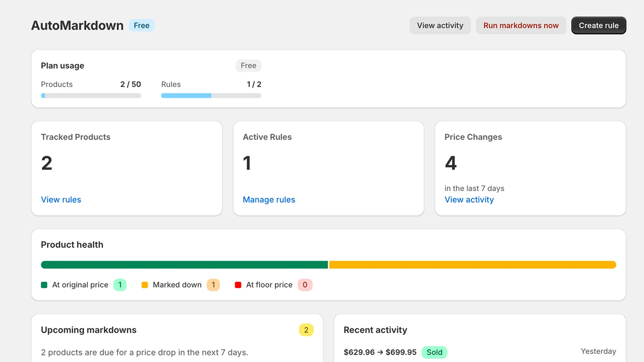Click the count badge on At original price
This screenshot has width=644, height=362.
tap(120, 285)
